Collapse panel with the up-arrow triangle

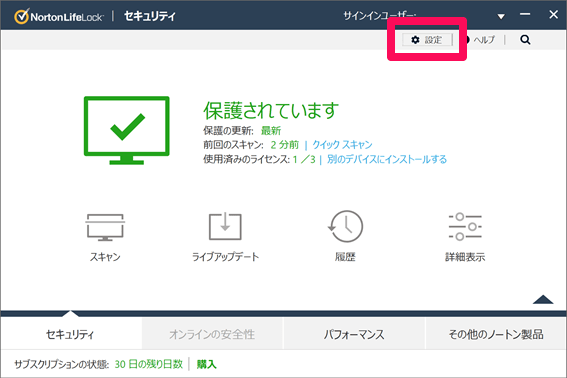pyautogui.click(x=543, y=300)
